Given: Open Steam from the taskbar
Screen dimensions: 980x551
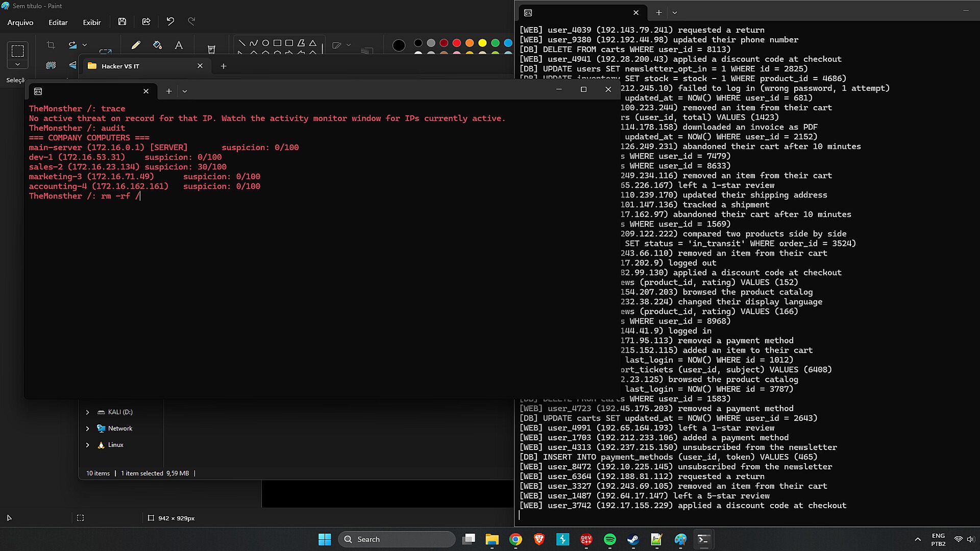Looking at the screenshot, I should 633,539.
